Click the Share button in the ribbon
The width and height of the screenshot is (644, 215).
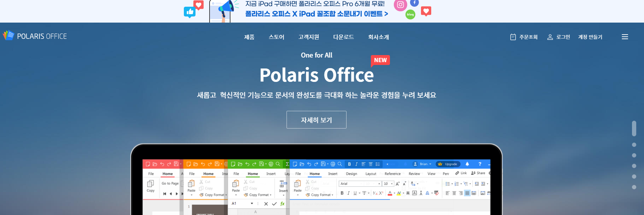pyautogui.click(x=478, y=173)
